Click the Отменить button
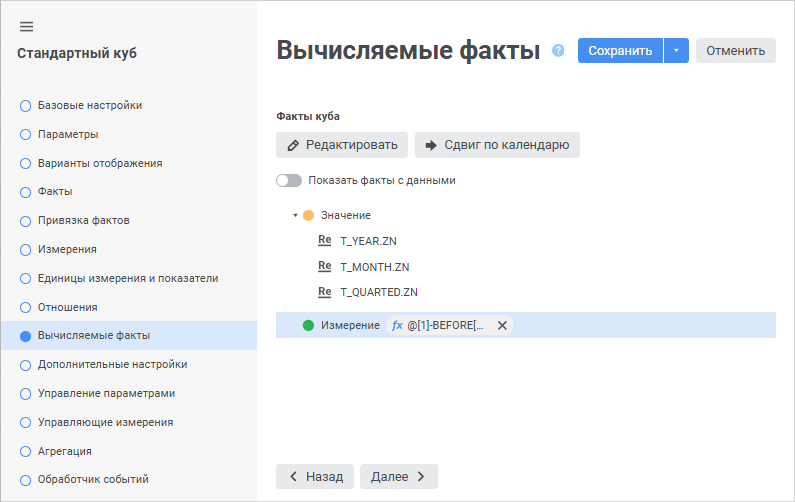This screenshot has height=502, width=795. [x=735, y=51]
